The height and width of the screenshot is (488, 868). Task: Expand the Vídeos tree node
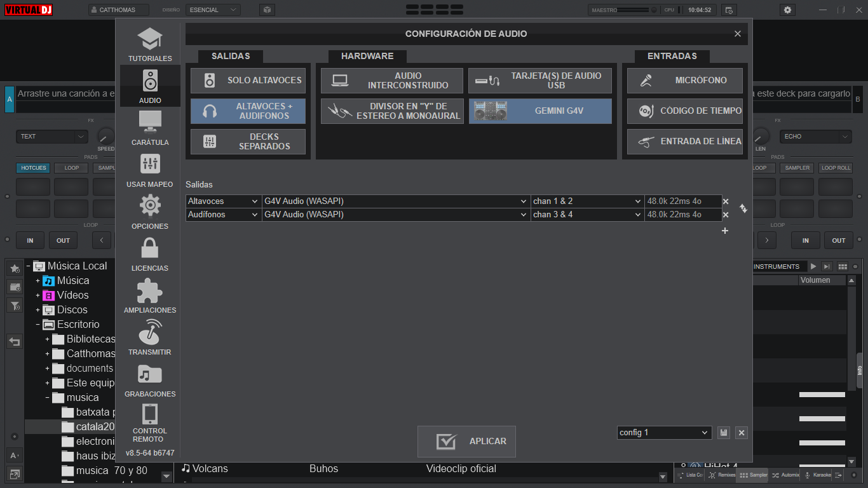[x=37, y=295]
